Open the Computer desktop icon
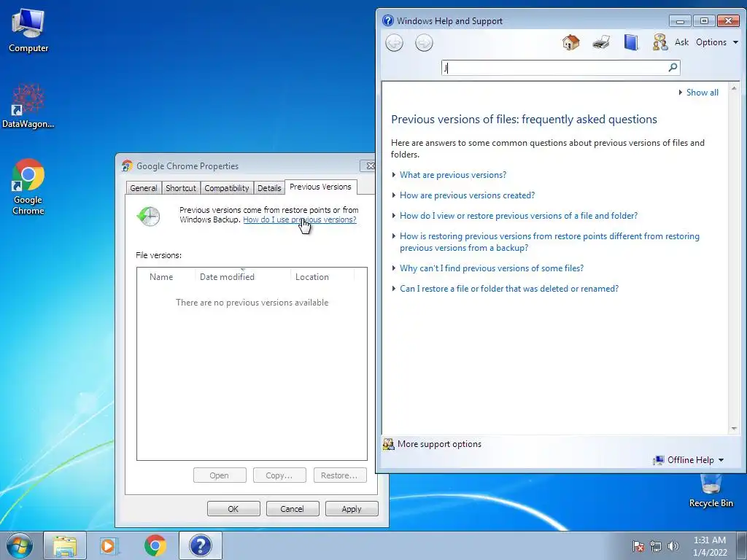Image resolution: width=747 pixels, height=560 pixels. (x=28, y=31)
